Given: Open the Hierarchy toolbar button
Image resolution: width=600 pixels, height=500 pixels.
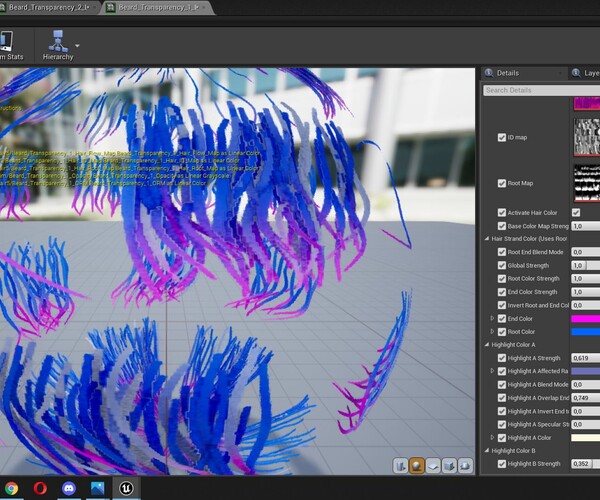Looking at the screenshot, I should point(58,46).
